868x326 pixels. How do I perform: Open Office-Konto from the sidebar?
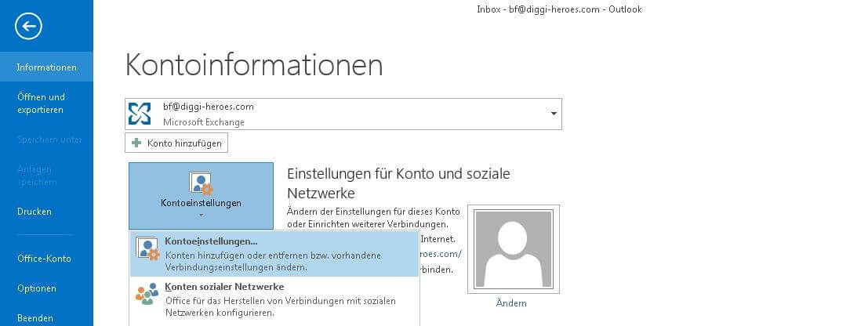tap(44, 259)
